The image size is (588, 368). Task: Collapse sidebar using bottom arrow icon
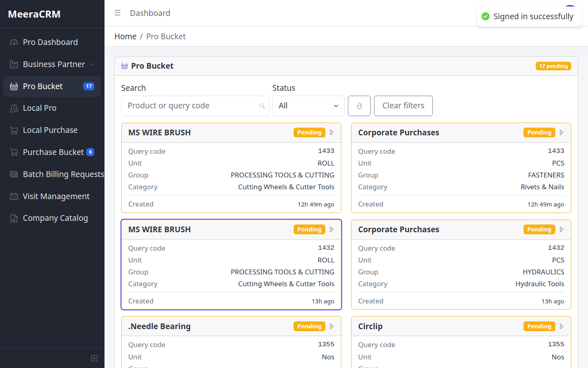(x=94, y=358)
